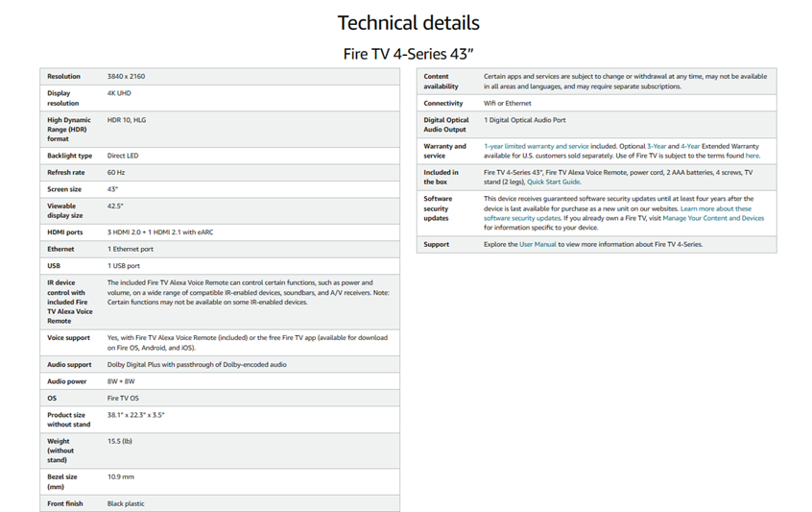Open Manage Your Content and Devices link
812x512 pixels.
point(713,218)
